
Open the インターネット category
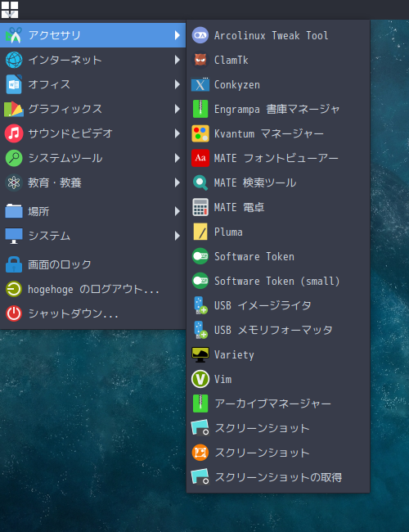(x=92, y=60)
